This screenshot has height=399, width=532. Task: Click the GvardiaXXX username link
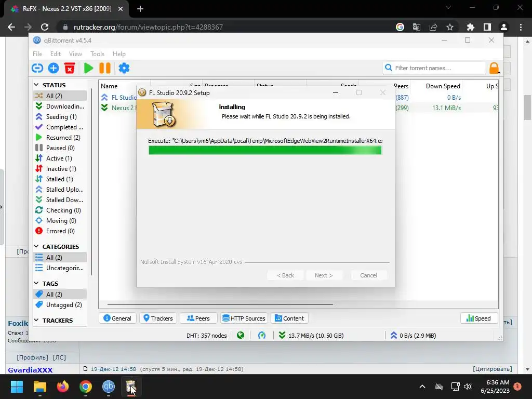[30, 370]
